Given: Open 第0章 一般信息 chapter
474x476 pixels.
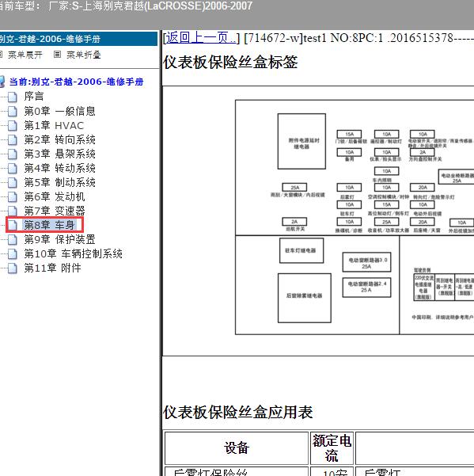Looking at the screenshot, I should coord(59,111).
